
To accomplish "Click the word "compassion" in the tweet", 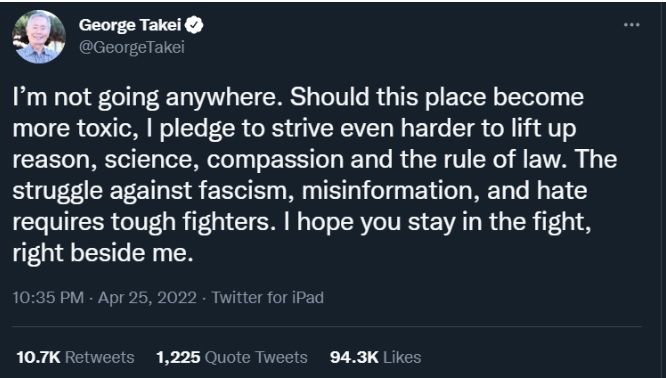I will [x=275, y=161].
